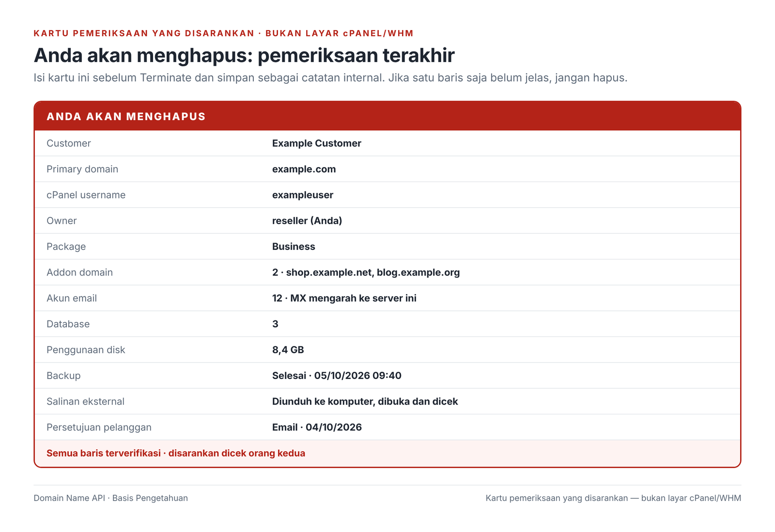
Task: Click the 'Semua baris terverifikasi' status line
Action: (x=176, y=453)
